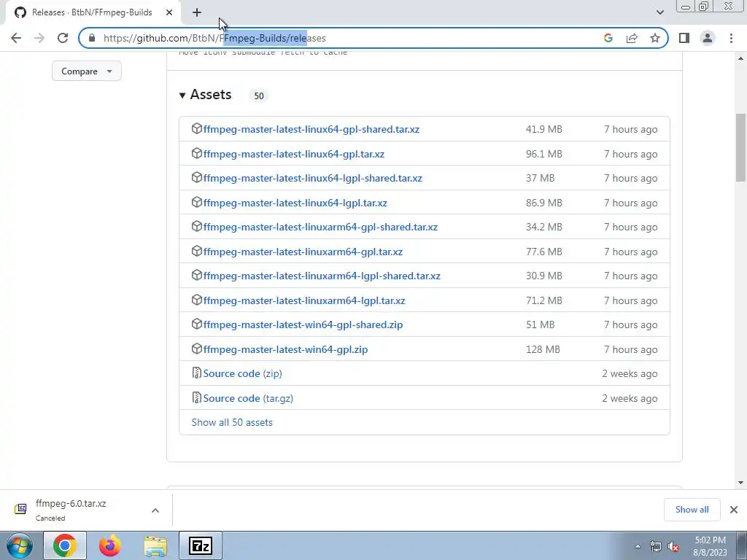Download ffmpeg-master-latest-win64-gpl-shared.zip
This screenshot has height=560, width=747.
(303, 324)
